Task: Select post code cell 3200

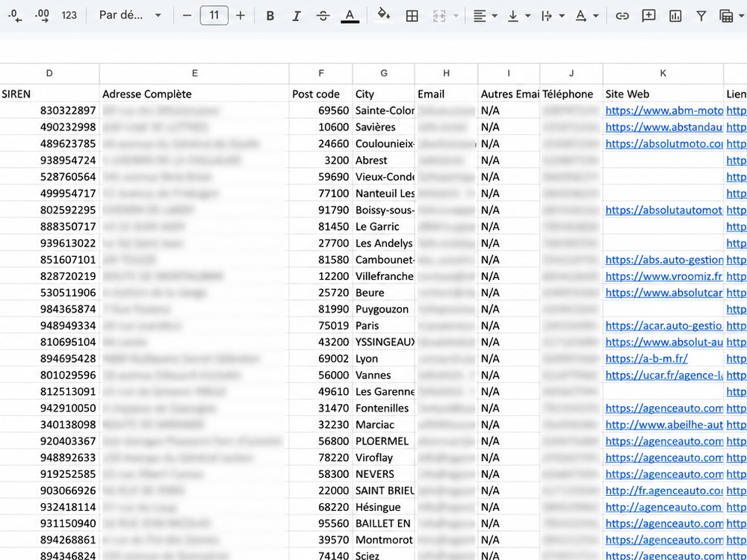Action: (321, 161)
